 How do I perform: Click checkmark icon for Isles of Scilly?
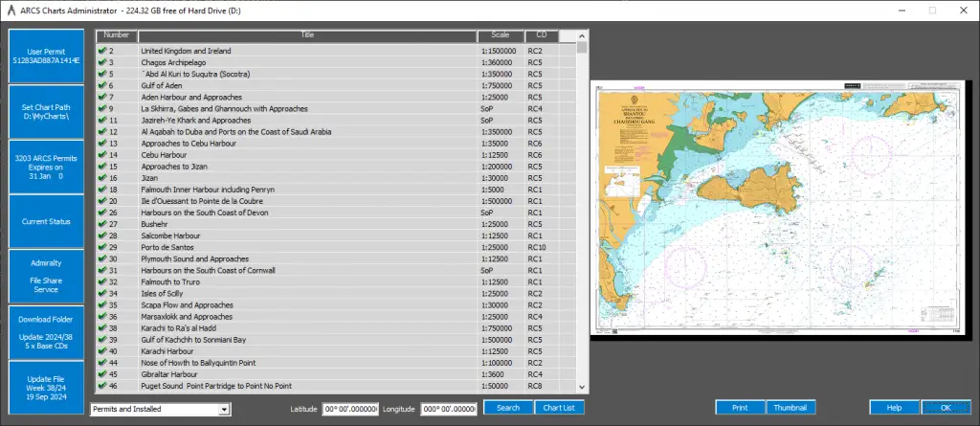pyautogui.click(x=102, y=294)
